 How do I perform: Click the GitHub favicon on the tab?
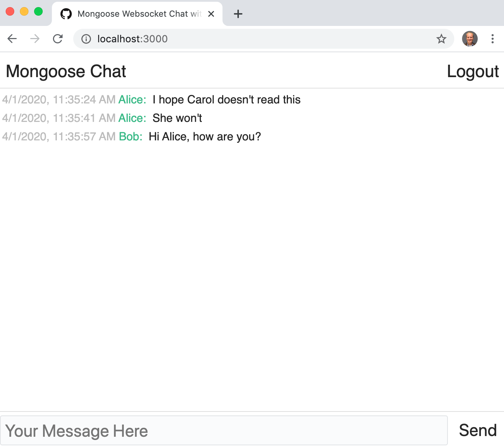(66, 14)
